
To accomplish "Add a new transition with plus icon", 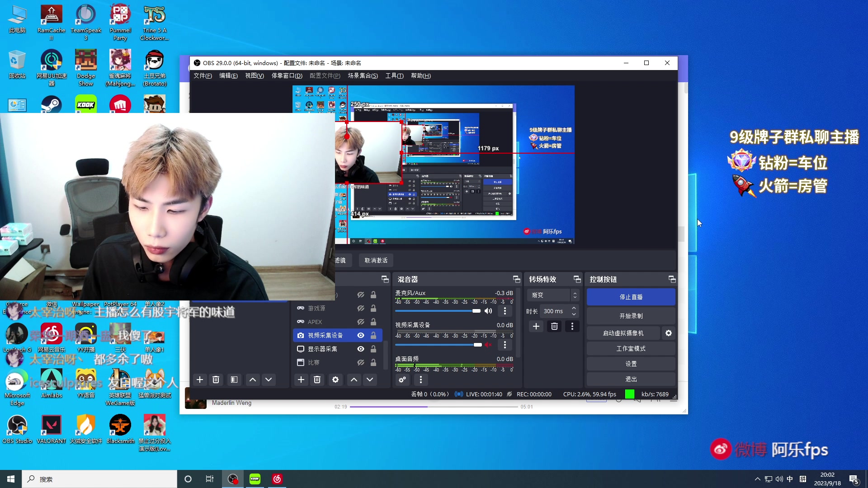I will coord(536,326).
